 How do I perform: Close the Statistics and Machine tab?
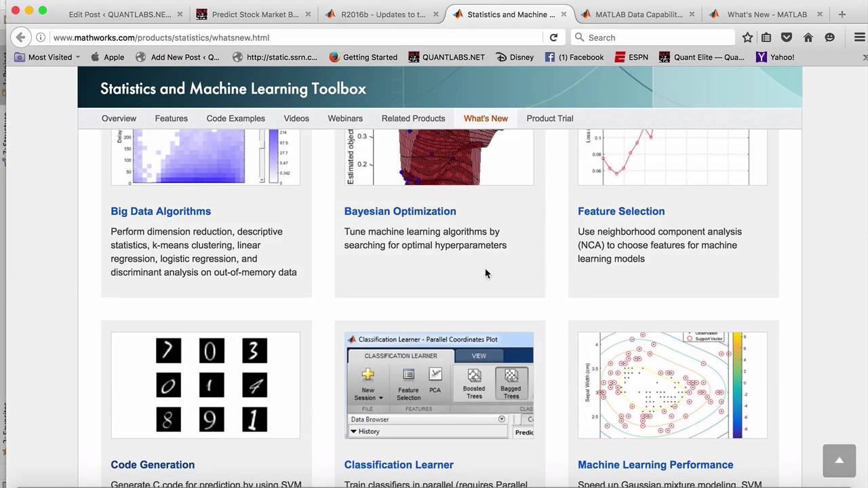564,14
